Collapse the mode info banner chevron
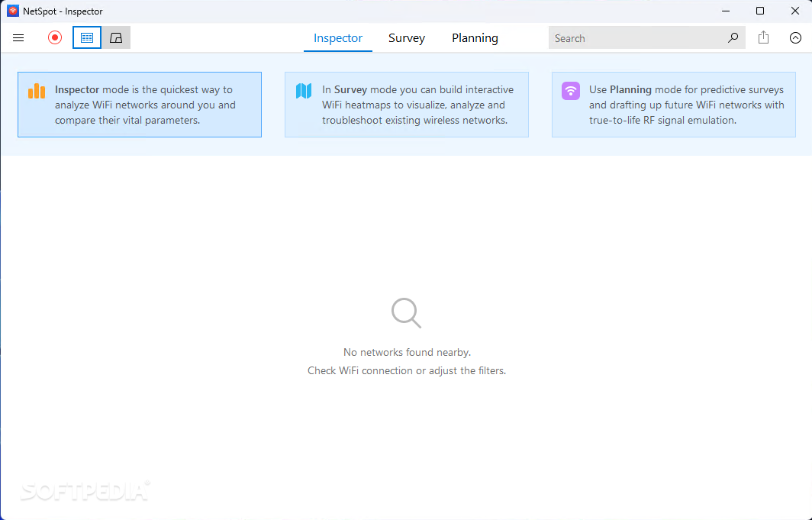This screenshot has width=812, height=520. tap(795, 38)
